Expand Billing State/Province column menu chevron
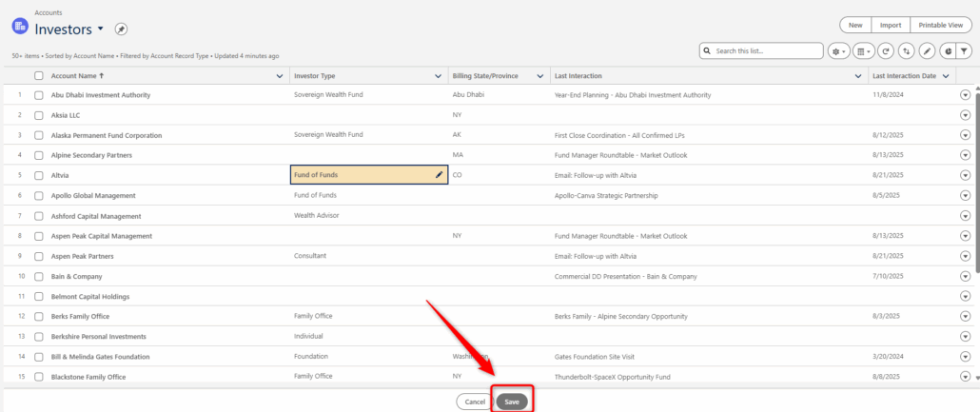This screenshot has height=412, width=980. [540, 76]
